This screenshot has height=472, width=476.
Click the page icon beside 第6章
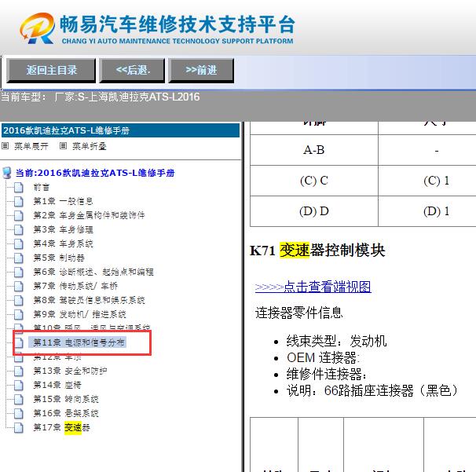click(x=19, y=273)
